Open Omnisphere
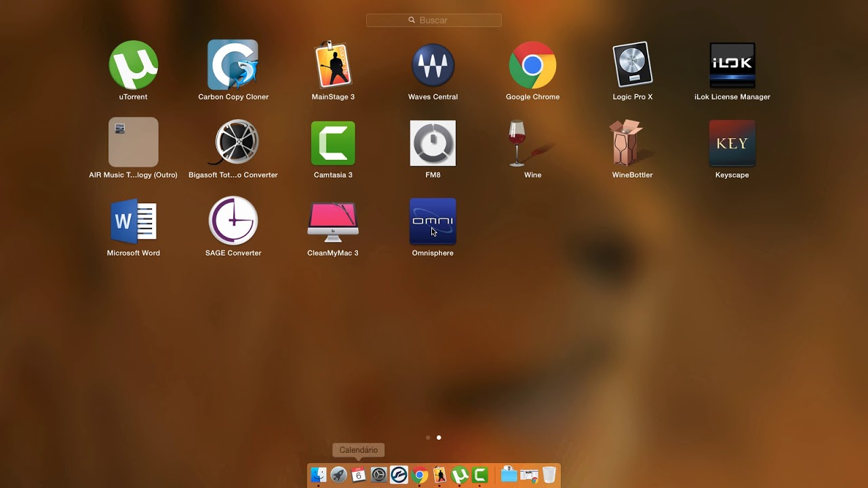The height and width of the screenshot is (488, 868). click(x=433, y=221)
